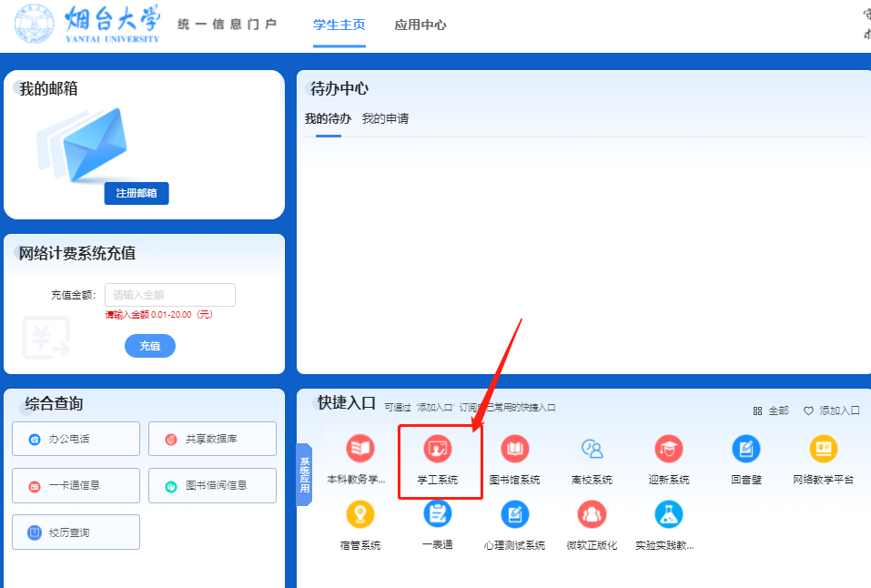
Task: Open the 微软正版化 icon
Action: (592, 515)
